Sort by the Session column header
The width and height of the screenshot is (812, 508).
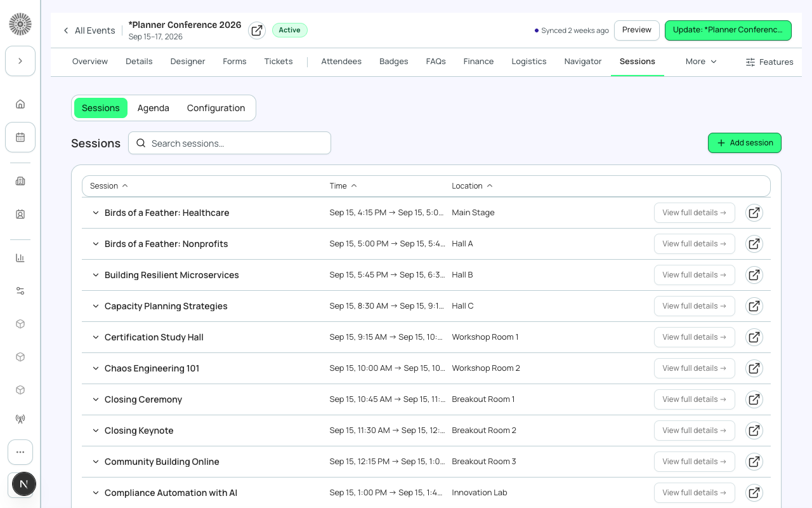coord(109,185)
